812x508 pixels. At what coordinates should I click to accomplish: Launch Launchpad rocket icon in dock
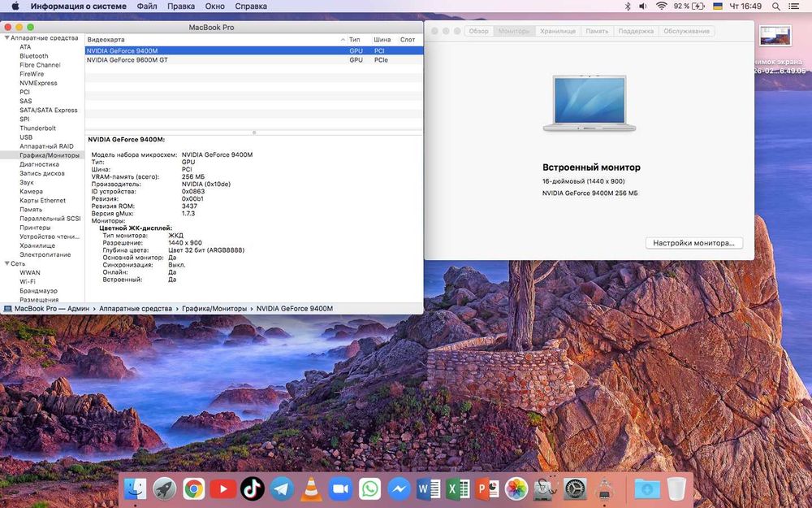(164, 488)
